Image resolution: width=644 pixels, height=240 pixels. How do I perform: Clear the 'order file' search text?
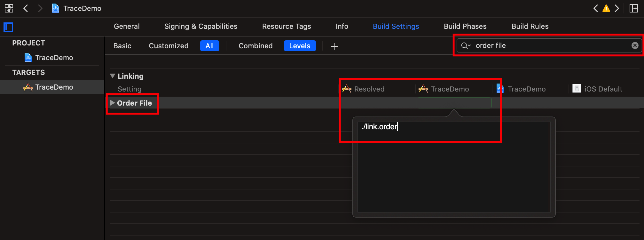(635, 45)
